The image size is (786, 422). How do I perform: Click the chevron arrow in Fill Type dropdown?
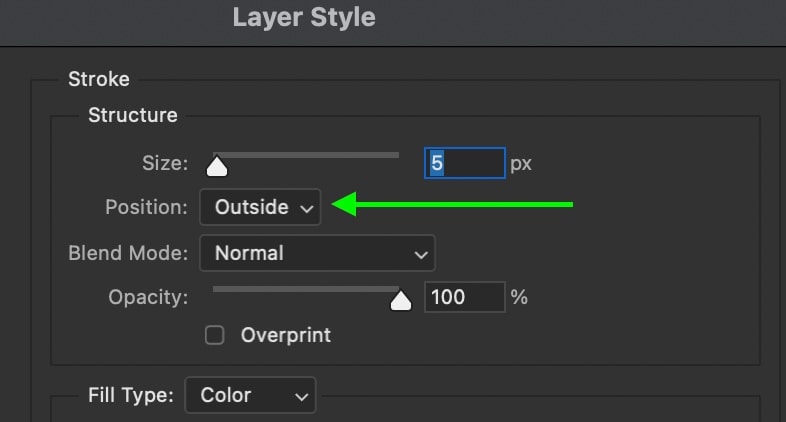[x=302, y=397]
